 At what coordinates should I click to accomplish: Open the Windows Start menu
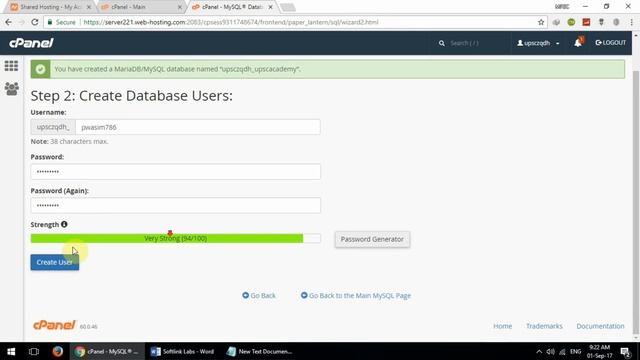(x=11, y=351)
